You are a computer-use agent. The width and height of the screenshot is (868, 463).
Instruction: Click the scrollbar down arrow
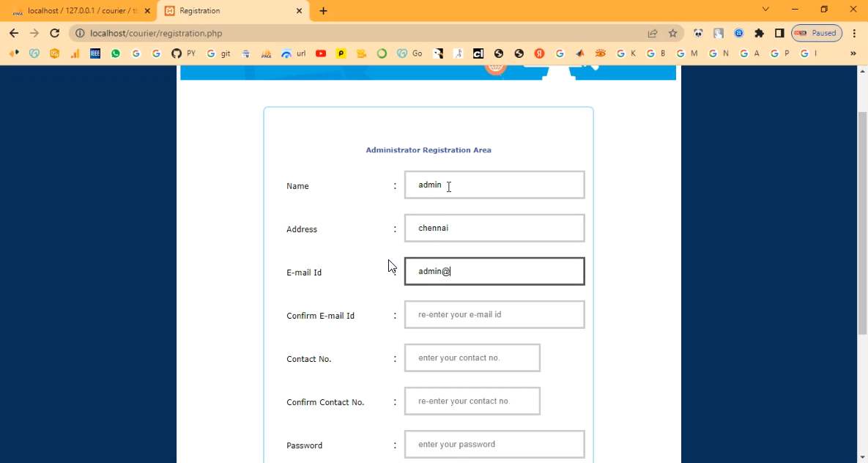click(x=862, y=457)
